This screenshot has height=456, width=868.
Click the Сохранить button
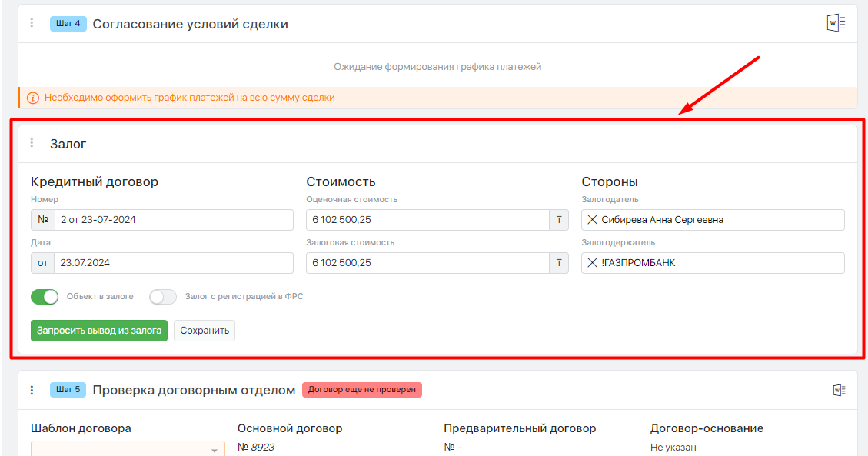(205, 331)
